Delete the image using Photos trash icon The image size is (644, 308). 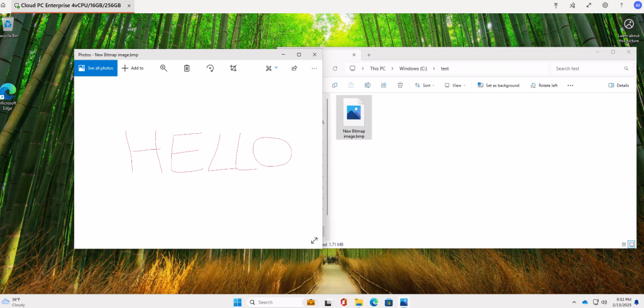[186, 68]
